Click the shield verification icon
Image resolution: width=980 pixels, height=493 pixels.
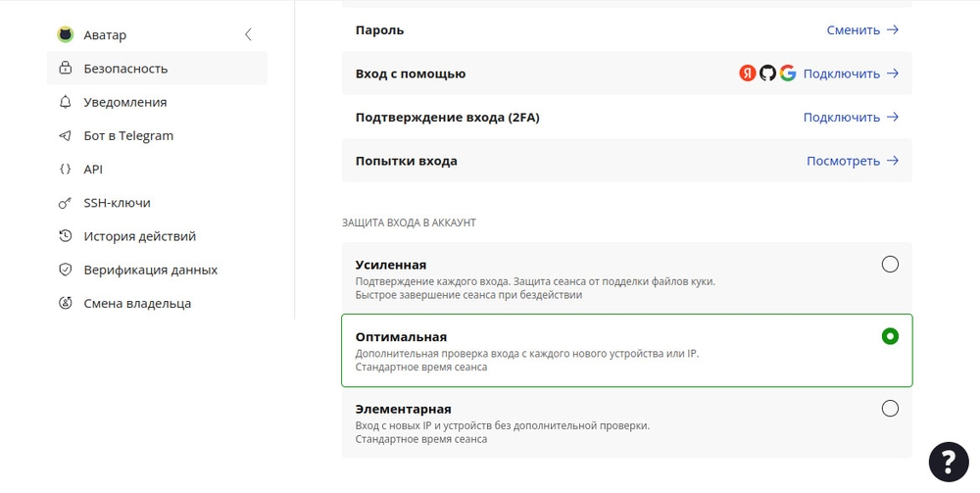[66, 270]
